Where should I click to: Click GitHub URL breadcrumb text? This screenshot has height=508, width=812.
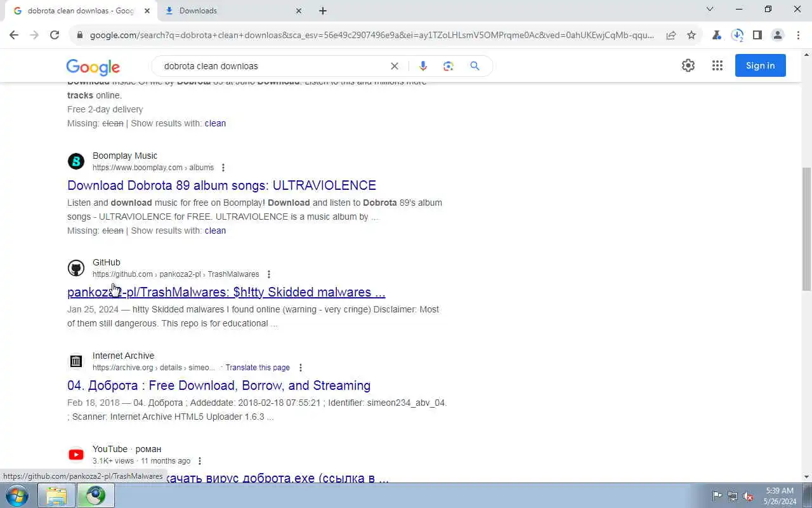click(176, 274)
